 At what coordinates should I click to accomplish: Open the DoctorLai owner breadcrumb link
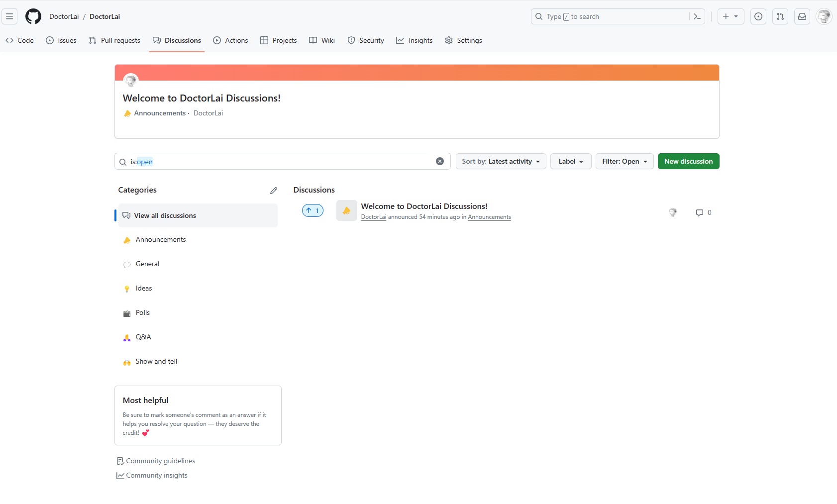point(64,16)
